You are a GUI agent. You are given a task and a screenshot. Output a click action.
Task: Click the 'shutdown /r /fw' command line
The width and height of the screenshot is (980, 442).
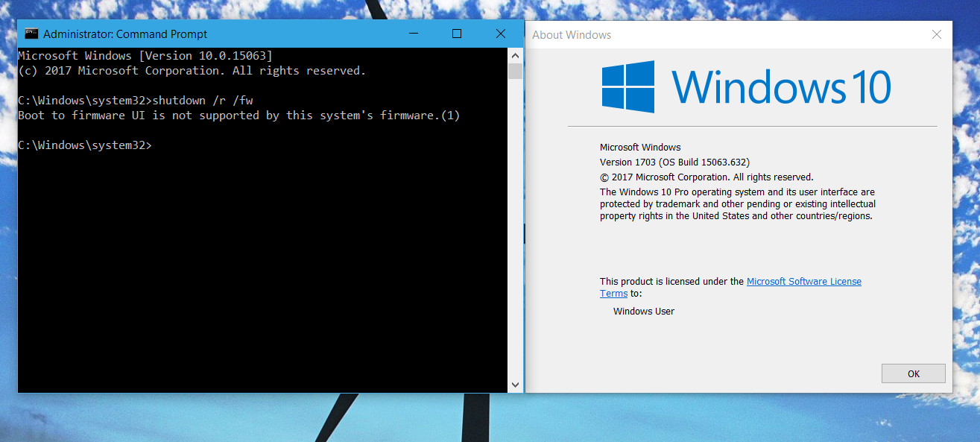136,101
